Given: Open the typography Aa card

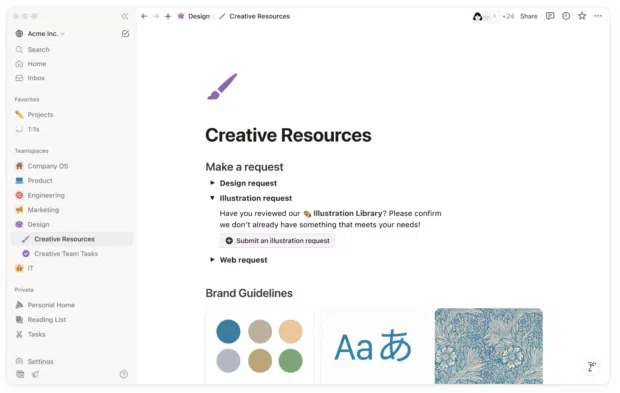Looking at the screenshot, I should tap(374, 346).
